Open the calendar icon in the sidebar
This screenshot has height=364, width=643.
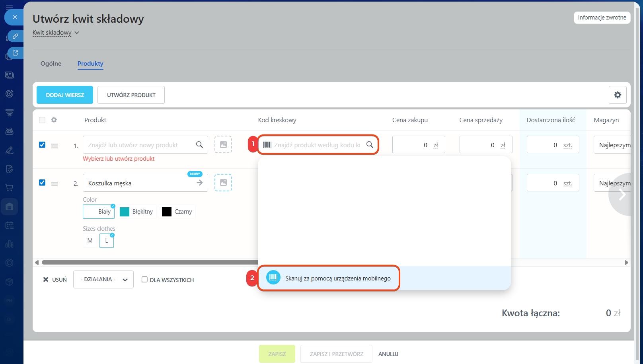(x=10, y=225)
